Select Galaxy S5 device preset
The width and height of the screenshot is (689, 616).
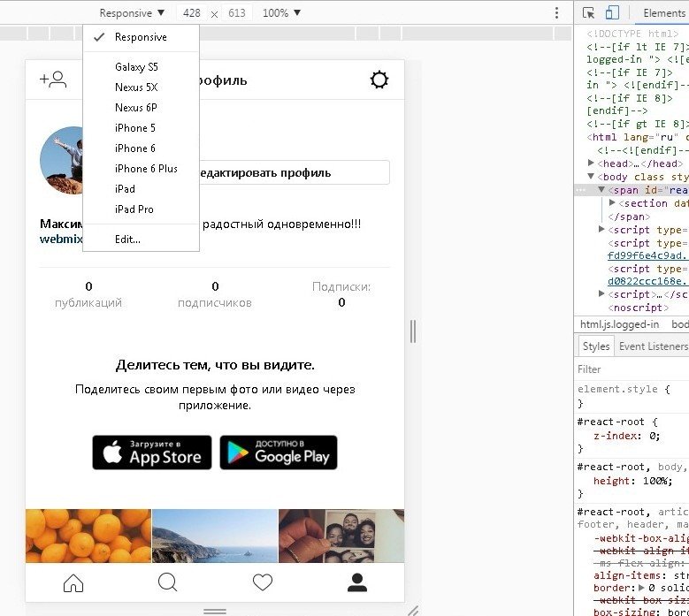136,67
